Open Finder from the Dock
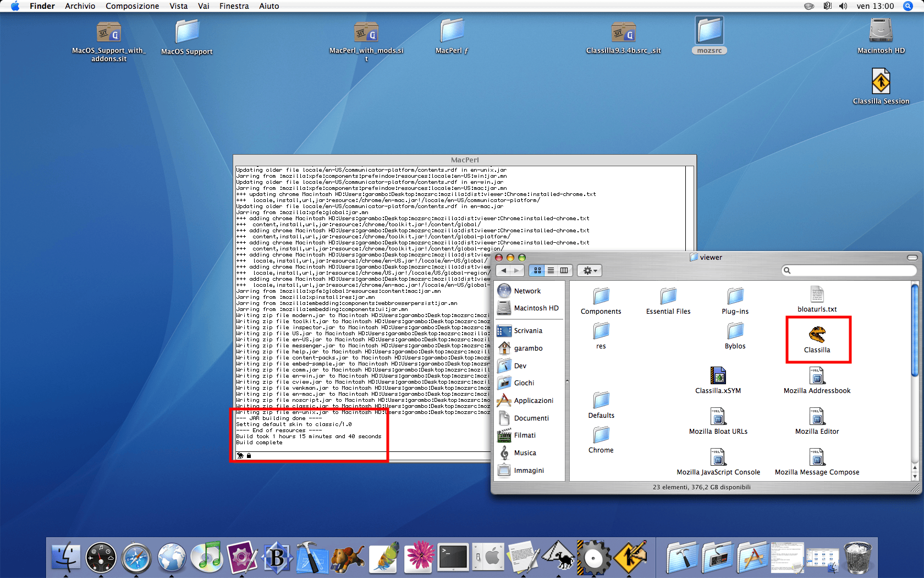Screen dimensions: 924x578 tap(66, 557)
